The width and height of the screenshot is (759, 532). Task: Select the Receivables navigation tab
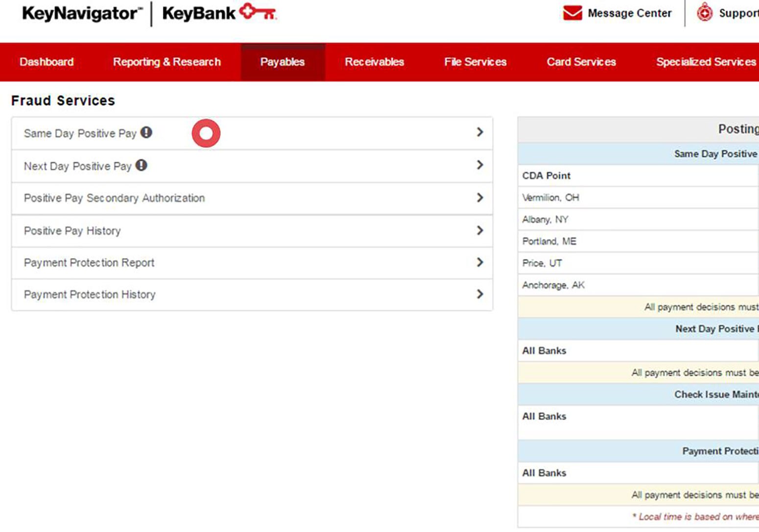pyautogui.click(x=374, y=62)
